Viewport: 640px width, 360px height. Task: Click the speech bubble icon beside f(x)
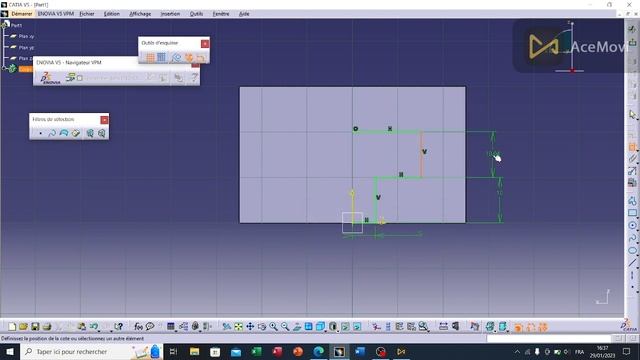(x=150, y=327)
